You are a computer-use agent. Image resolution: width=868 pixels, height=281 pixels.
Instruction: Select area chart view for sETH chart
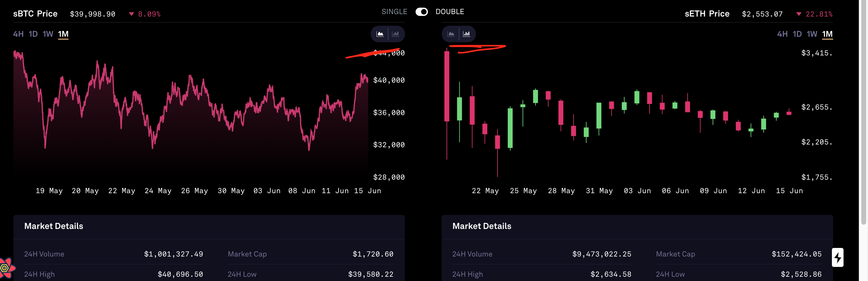451,34
